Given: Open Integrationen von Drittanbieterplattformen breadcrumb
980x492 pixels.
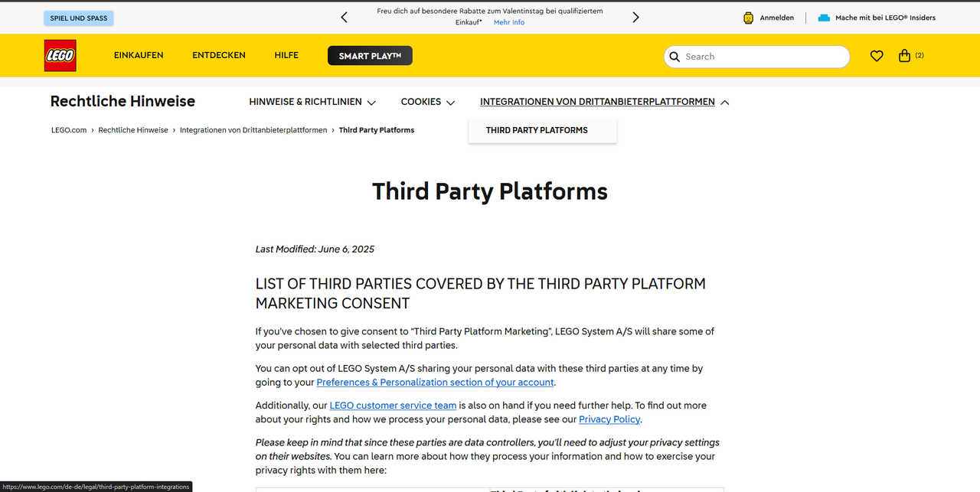Looking at the screenshot, I should (x=253, y=130).
